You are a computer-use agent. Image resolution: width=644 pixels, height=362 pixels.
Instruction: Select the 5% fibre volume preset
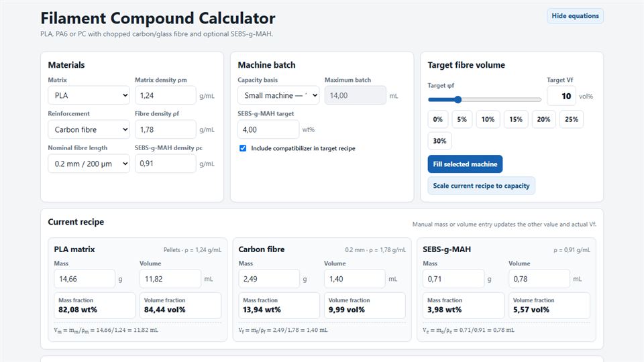click(462, 119)
